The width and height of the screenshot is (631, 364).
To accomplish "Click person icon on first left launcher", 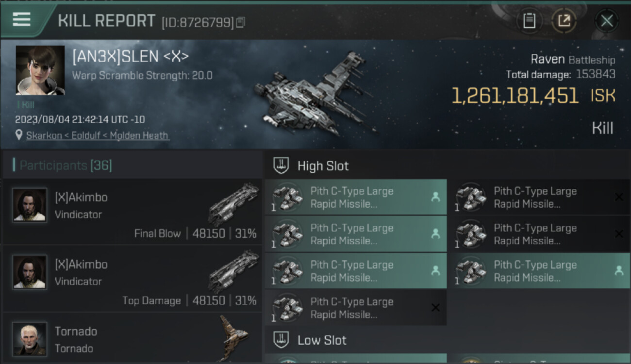I will (435, 197).
